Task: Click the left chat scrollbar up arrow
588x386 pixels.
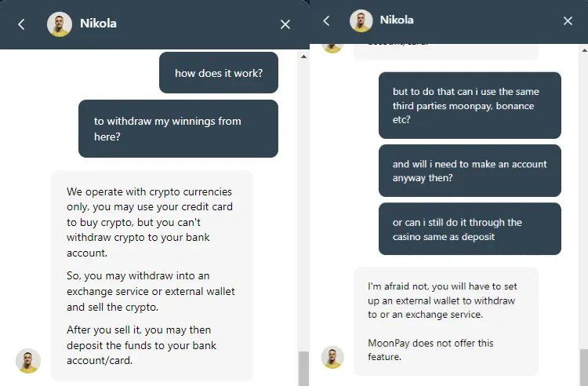Action: [x=303, y=56]
